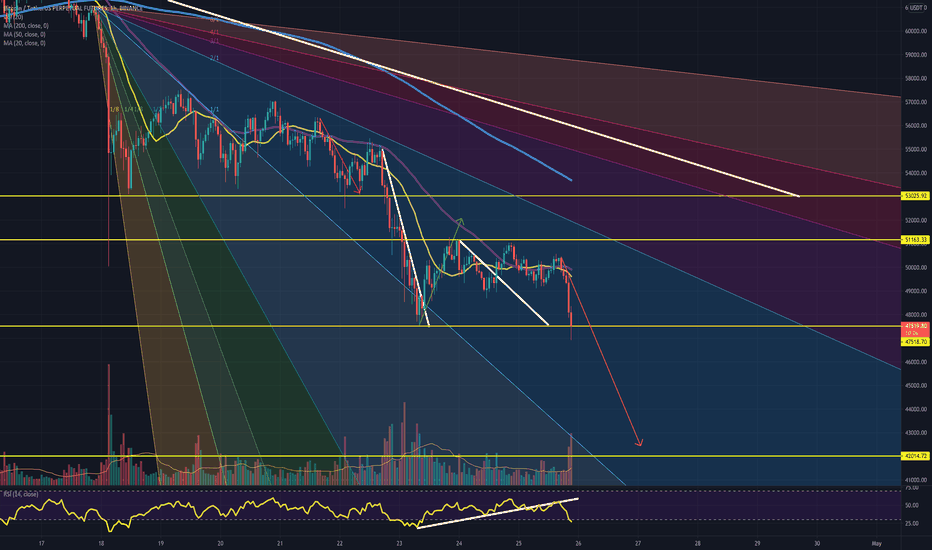This screenshot has height=550, width=932.
Task: Click the 60000.00 value on price axis
Action: [916, 31]
